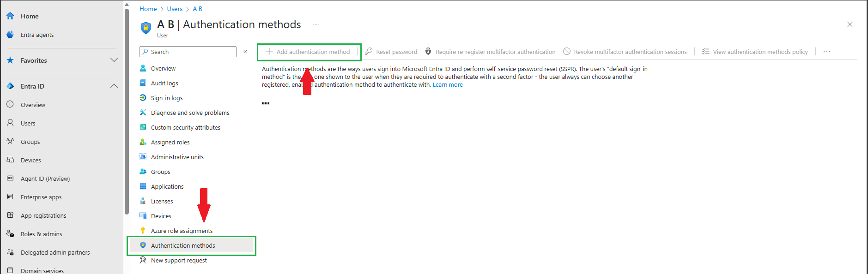Click the Delegated admin partners icon
This screenshot has width=868, height=274.
tap(10, 252)
